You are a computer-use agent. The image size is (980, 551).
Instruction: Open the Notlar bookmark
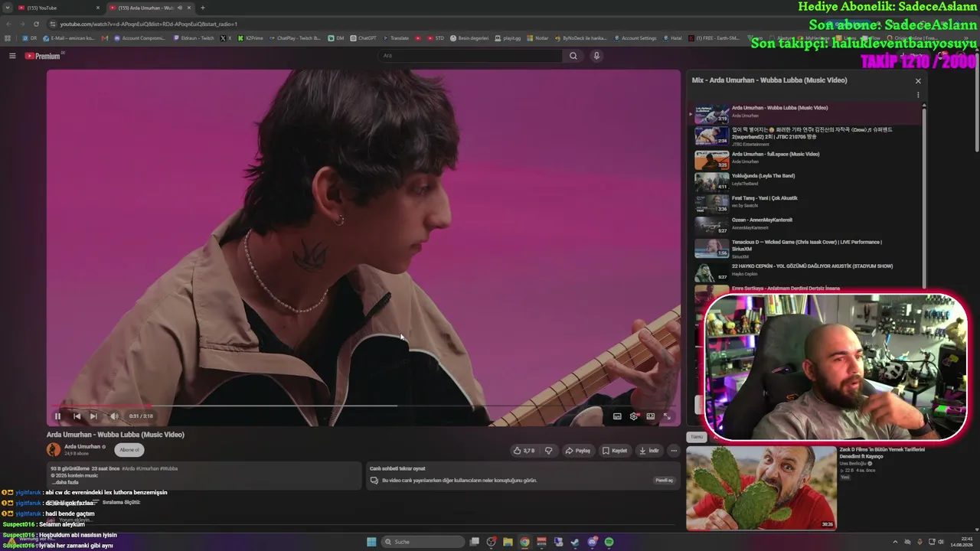537,37
